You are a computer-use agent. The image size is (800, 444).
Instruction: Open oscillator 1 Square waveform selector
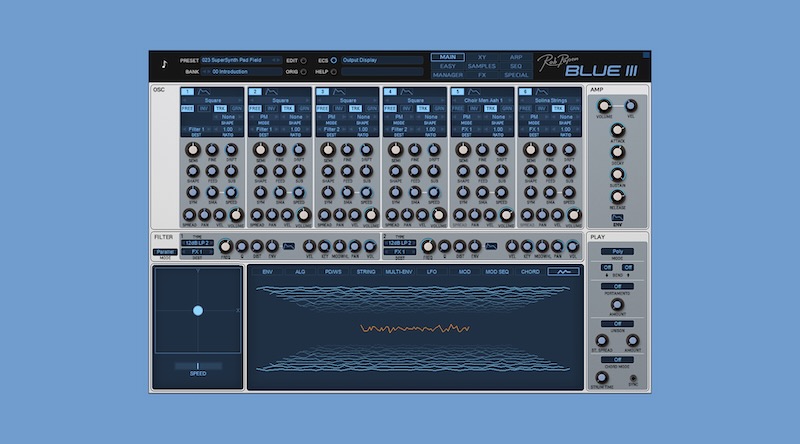coord(212,101)
